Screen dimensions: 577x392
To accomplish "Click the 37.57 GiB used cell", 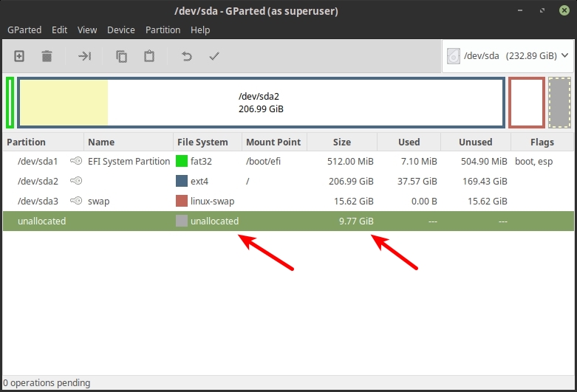I will pyautogui.click(x=417, y=182).
